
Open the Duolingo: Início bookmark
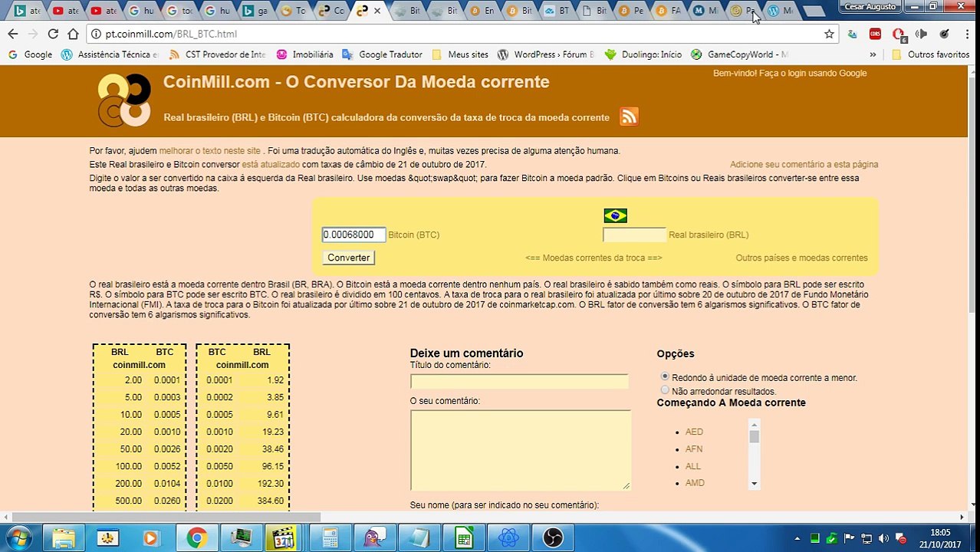click(x=643, y=54)
